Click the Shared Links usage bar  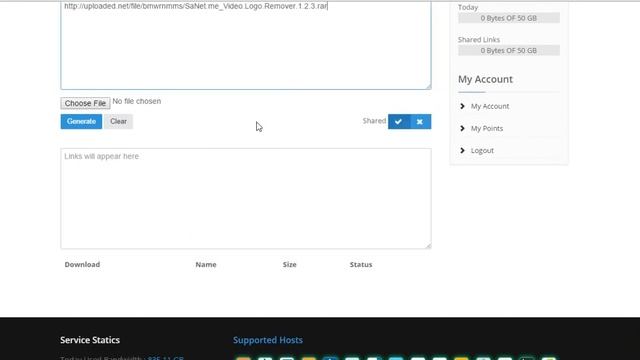[x=509, y=51]
